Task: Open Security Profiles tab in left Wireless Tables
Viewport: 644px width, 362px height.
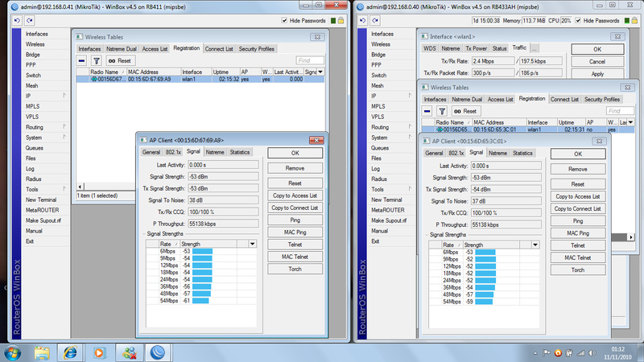Action: [x=256, y=49]
